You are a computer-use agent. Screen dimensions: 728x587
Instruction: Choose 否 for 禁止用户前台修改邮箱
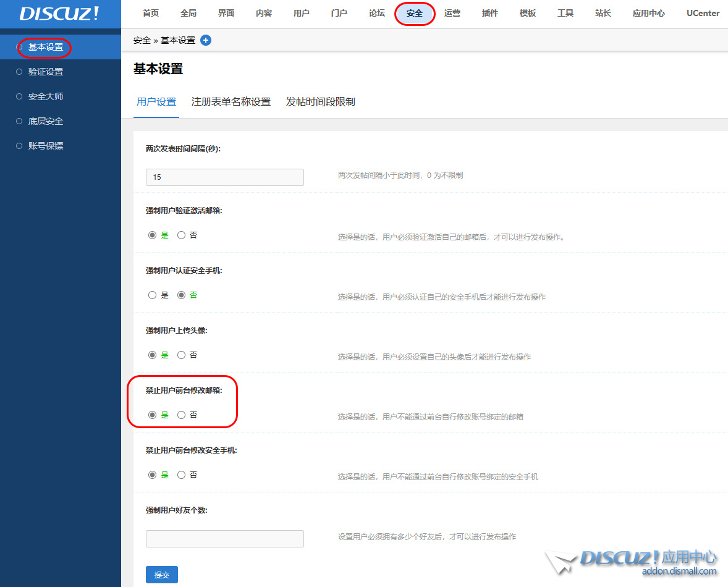pos(181,415)
